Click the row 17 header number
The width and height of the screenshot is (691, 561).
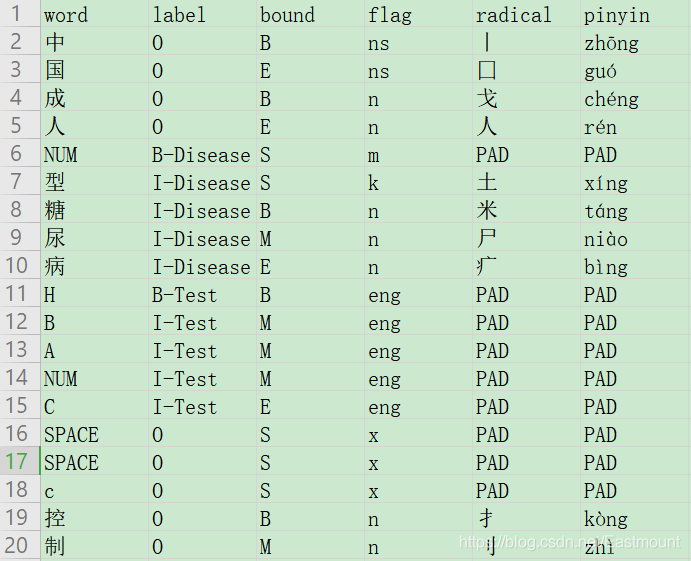pyautogui.click(x=19, y=462)
